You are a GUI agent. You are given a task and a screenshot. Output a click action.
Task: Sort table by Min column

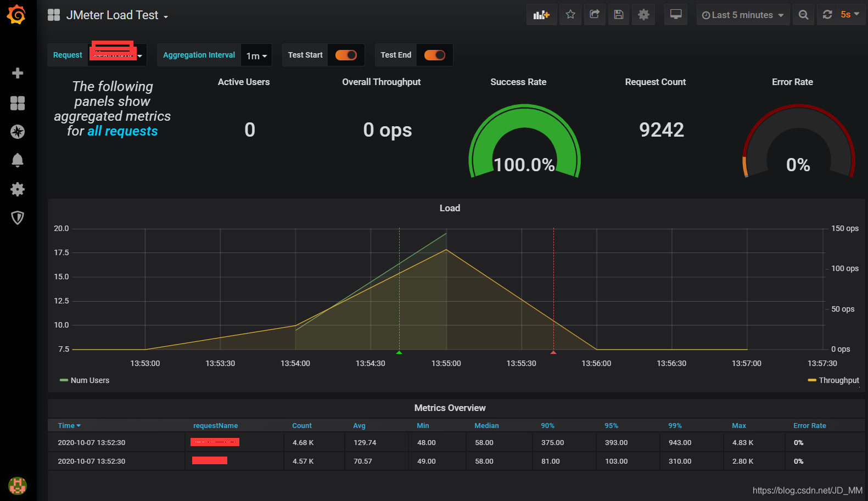[x=423, y=426]
